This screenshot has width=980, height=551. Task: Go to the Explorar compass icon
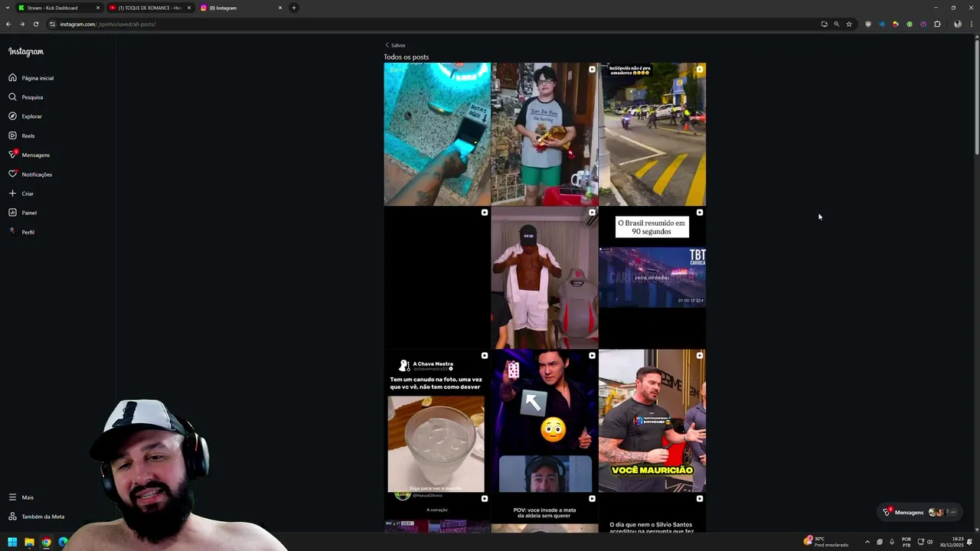coord(12,116)
